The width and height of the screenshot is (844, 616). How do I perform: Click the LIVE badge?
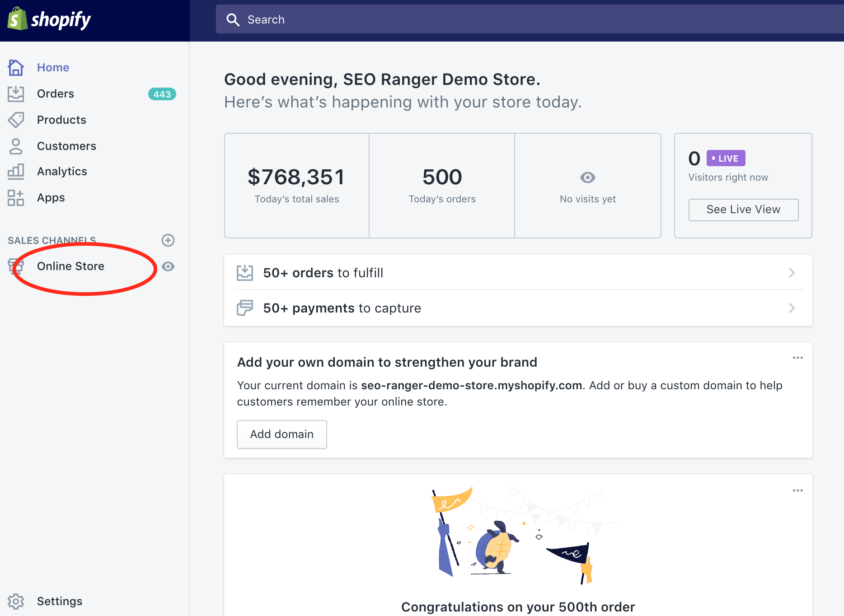click(x=726, y=158)
